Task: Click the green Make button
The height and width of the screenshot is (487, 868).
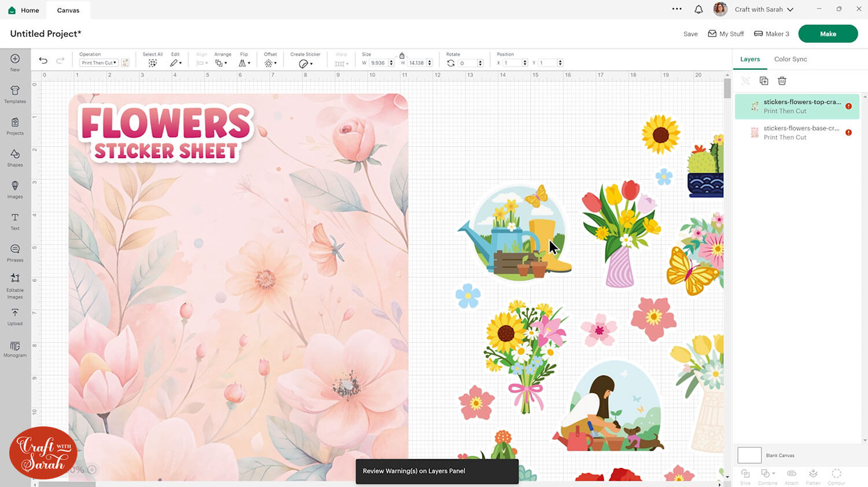Action: [x=827, y=34]
